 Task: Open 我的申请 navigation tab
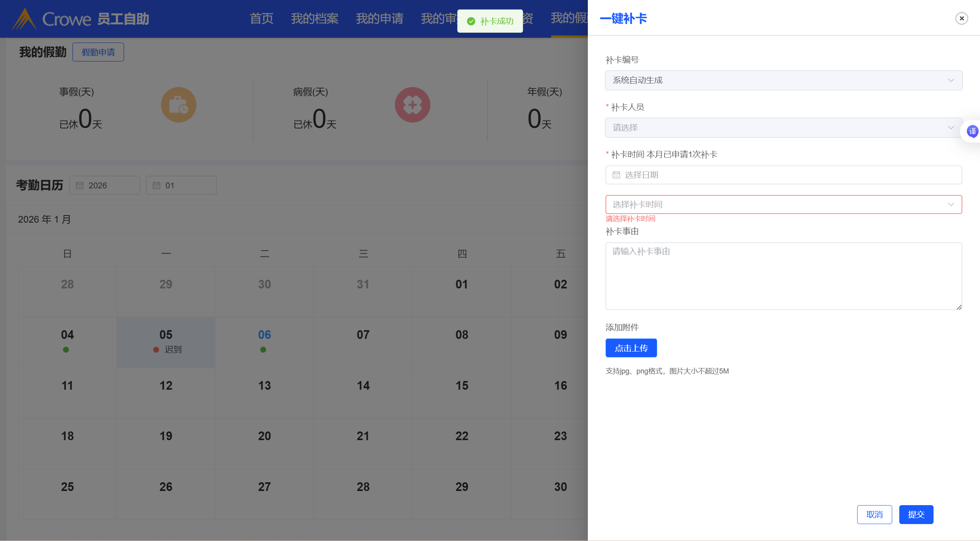380,19
